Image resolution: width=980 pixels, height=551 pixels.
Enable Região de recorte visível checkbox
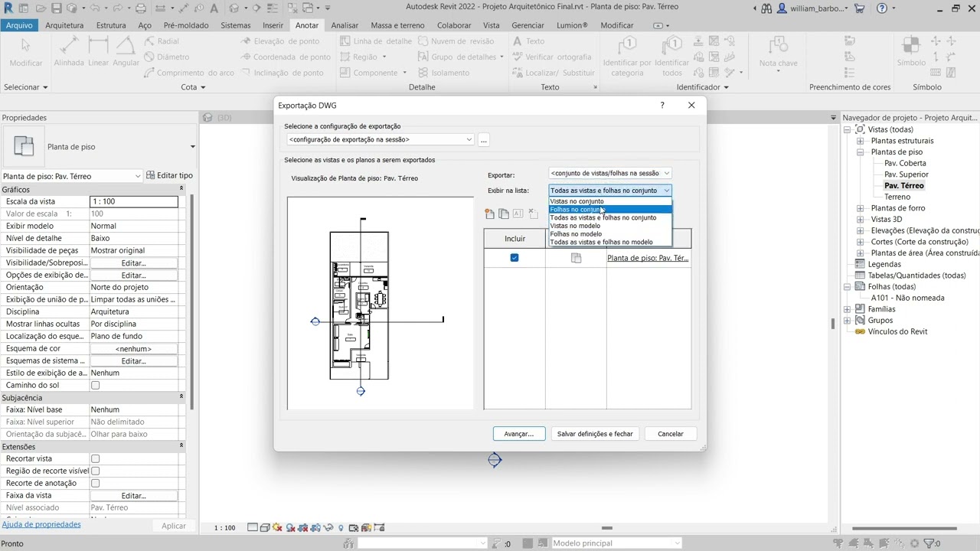coord(96,471)
